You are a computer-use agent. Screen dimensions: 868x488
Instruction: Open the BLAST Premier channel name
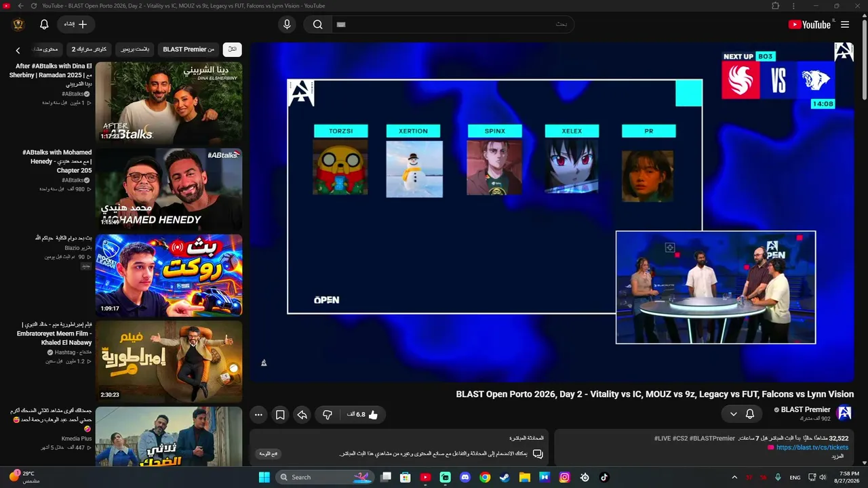(806, 409)
